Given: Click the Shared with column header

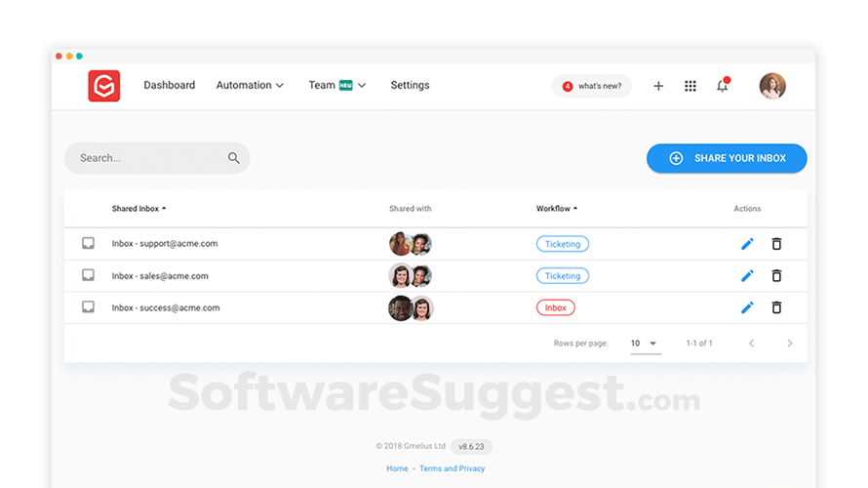Looking at the screenshot, I should coord(411,209).
